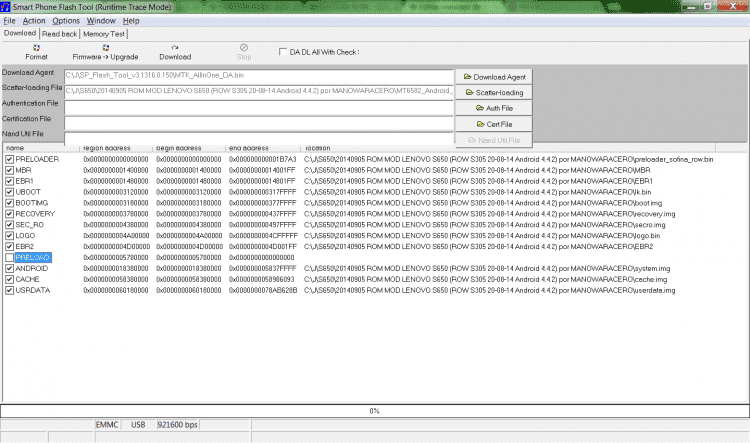Uncheck the LOGO partition
This screenshot has width=750, height=443.
[x=10, y=236]
